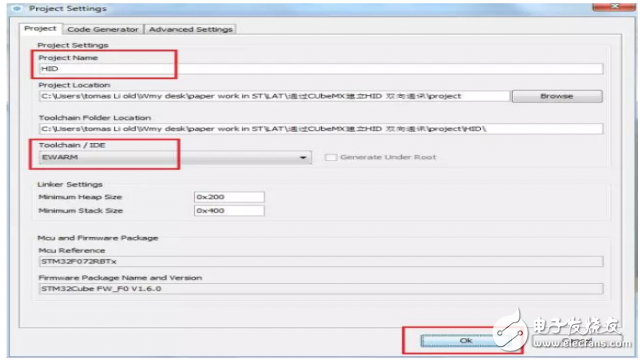Confirm settings with the Ok button
Viewport: 640px width, 360px height.
pyautogui.click(x=465, y=340)
